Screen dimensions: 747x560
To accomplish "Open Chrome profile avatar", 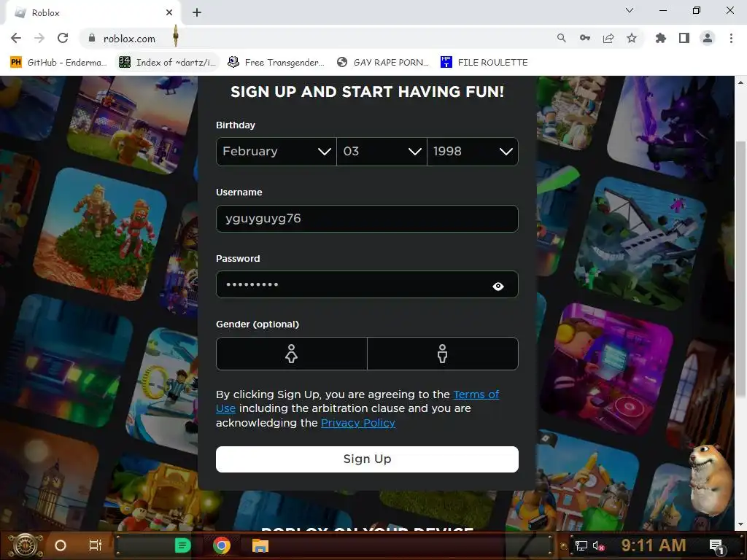I will tap(708, 38).
